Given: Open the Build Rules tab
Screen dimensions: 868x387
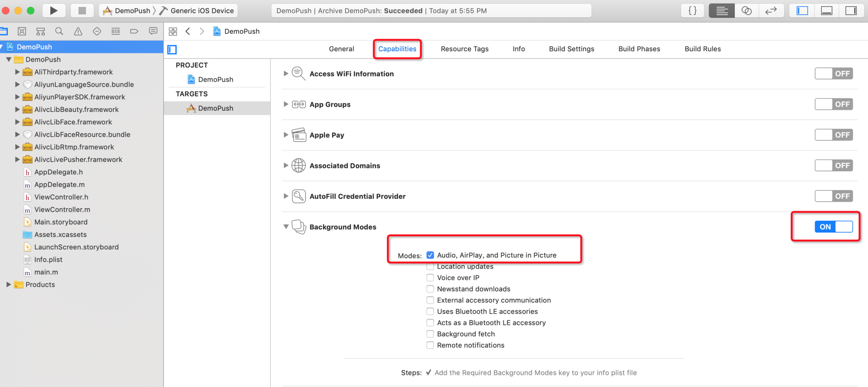Looking at the screenshot, I should point(703,49).
